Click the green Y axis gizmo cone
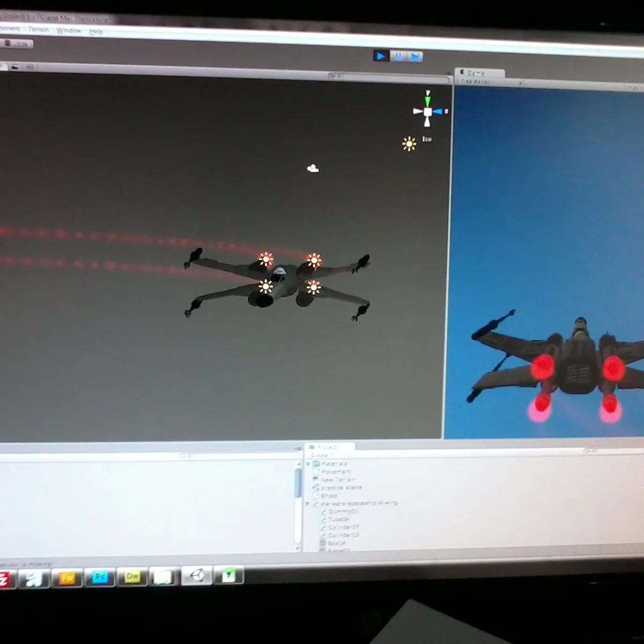644x644 pixels. click(x=428, y=100)
